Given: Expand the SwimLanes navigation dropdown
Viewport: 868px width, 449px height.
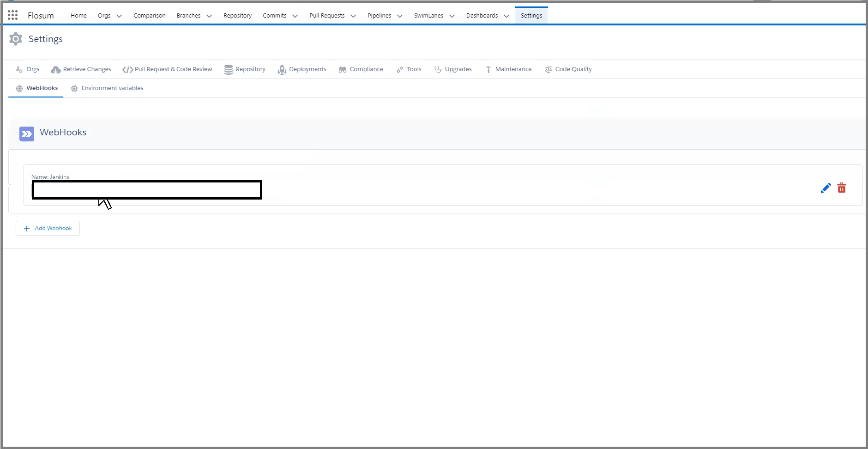Looking at the screenshot, I should pyautogui.click(x=452, y=16).
